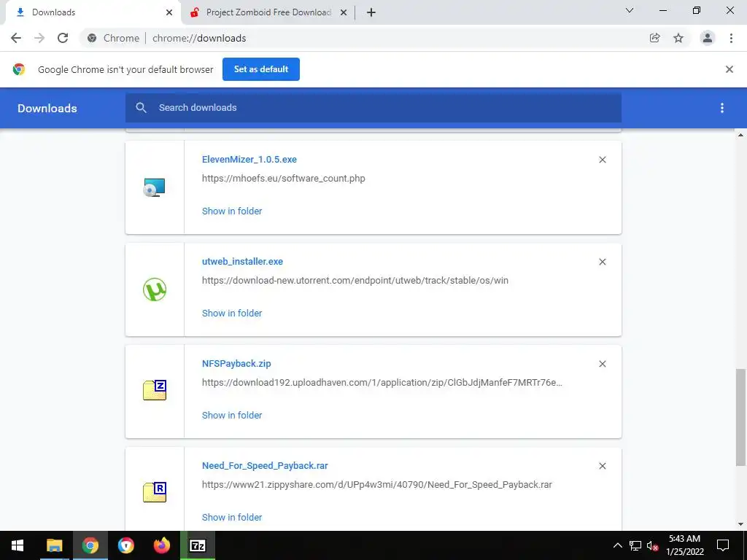Open the Chrome three-dot menu
747x560 pixels.
(731, 38)
